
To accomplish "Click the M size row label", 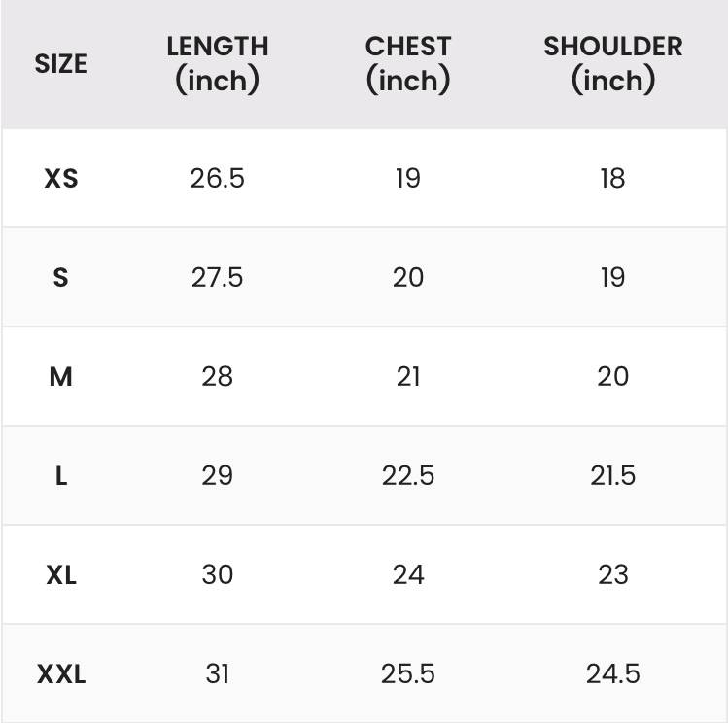I will [61, 376].
